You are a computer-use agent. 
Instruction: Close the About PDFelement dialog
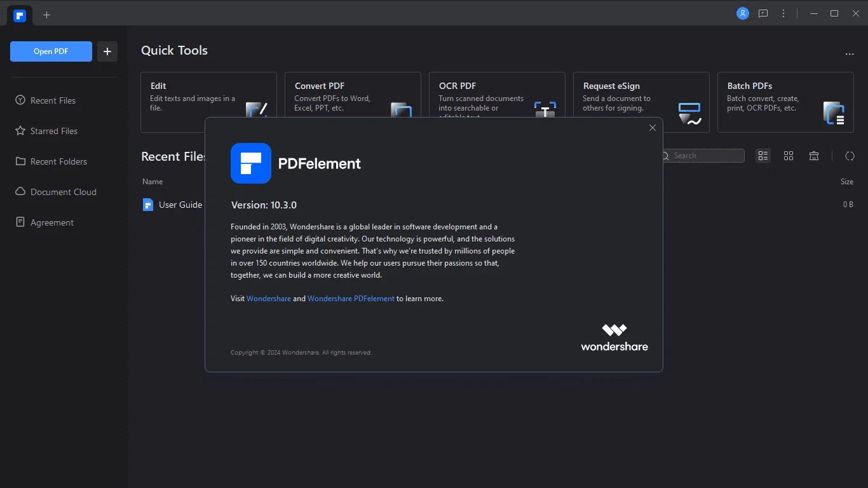point(652,128)
